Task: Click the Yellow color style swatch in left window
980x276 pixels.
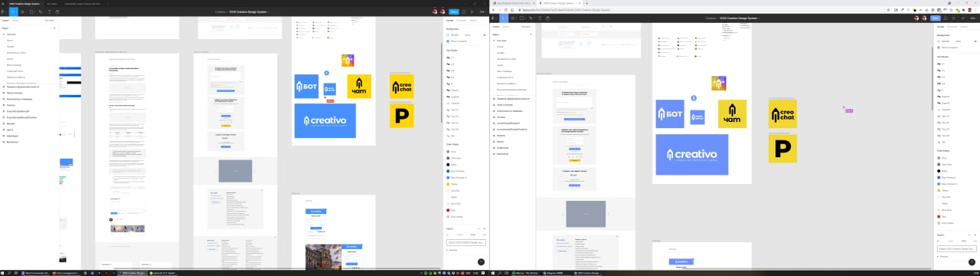Action: click(448, 184)
